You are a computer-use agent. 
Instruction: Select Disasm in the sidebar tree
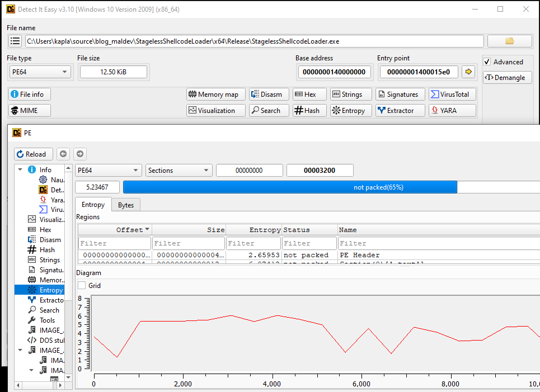coord(44,239)
